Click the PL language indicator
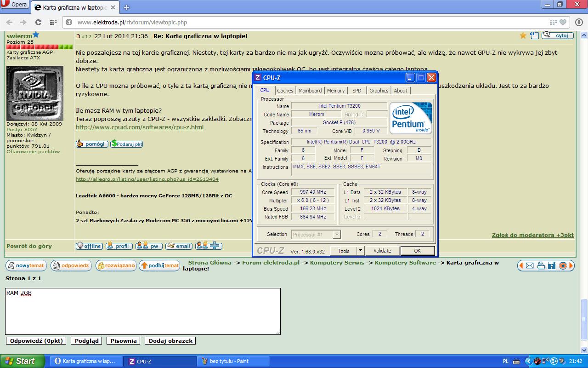The image size is (588, 368). [x=506, y=361]
